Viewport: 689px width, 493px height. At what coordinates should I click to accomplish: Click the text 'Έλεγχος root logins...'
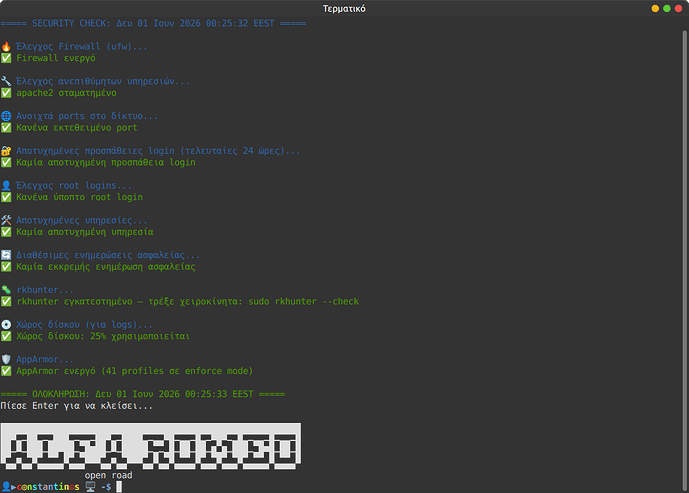[74, 185]
